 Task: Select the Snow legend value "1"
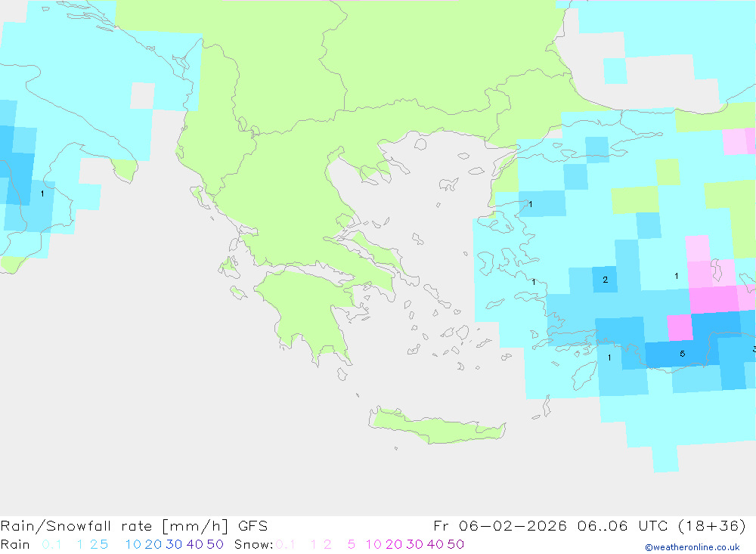314,544
